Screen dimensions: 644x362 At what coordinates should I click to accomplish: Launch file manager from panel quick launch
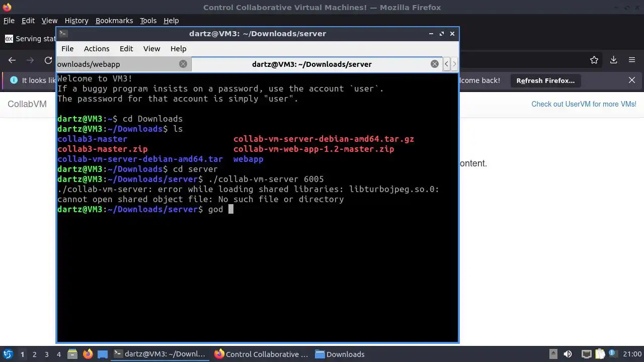(72, 354)
